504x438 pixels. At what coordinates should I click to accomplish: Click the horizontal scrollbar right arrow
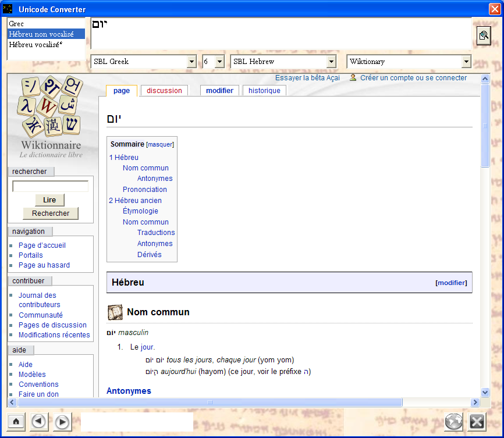475,402
